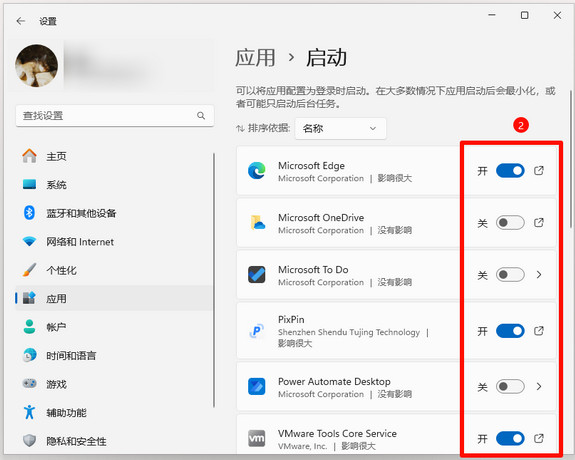
Task: Enable Microsoft OneDrive startup toggle
Action: tap(510, 223)
